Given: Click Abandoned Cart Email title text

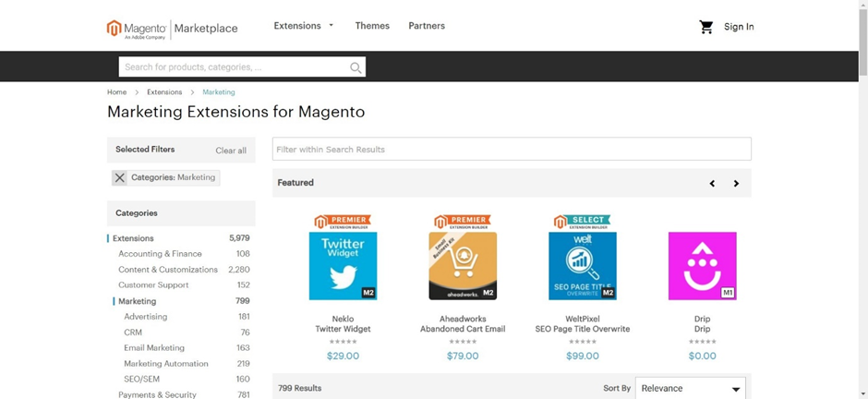Looking at the screenshot, I should (x=463, y=329).
